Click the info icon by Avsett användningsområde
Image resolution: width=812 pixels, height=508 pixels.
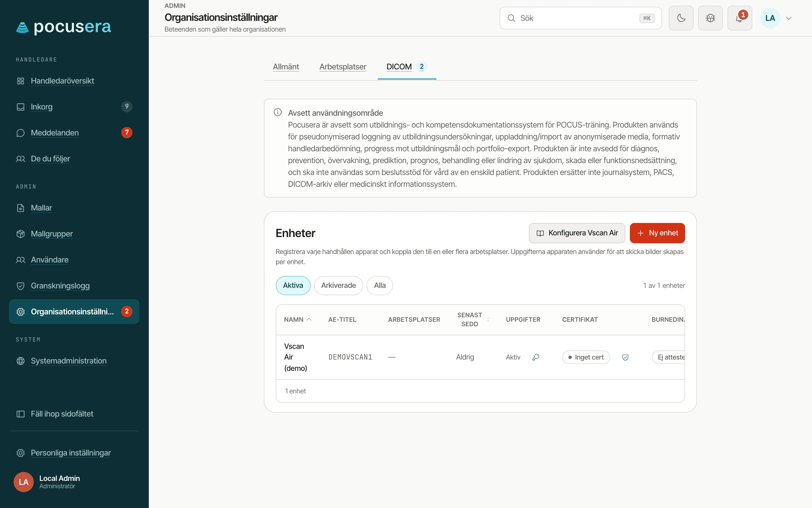pos(277,112)
